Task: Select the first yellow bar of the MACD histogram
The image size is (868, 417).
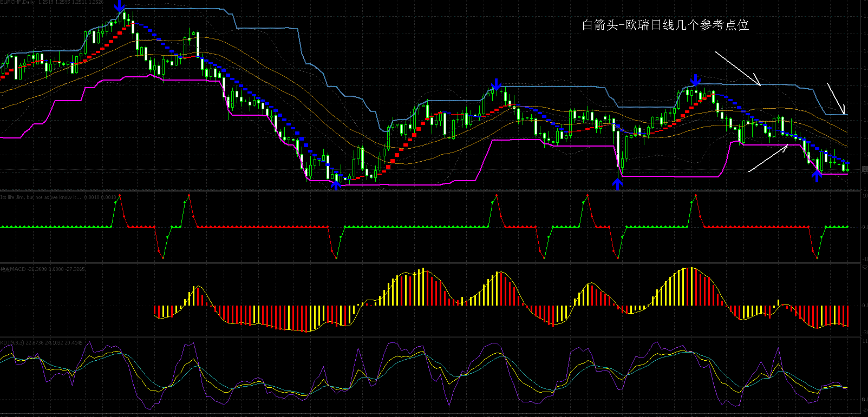Action: click(x=164, y=311)
